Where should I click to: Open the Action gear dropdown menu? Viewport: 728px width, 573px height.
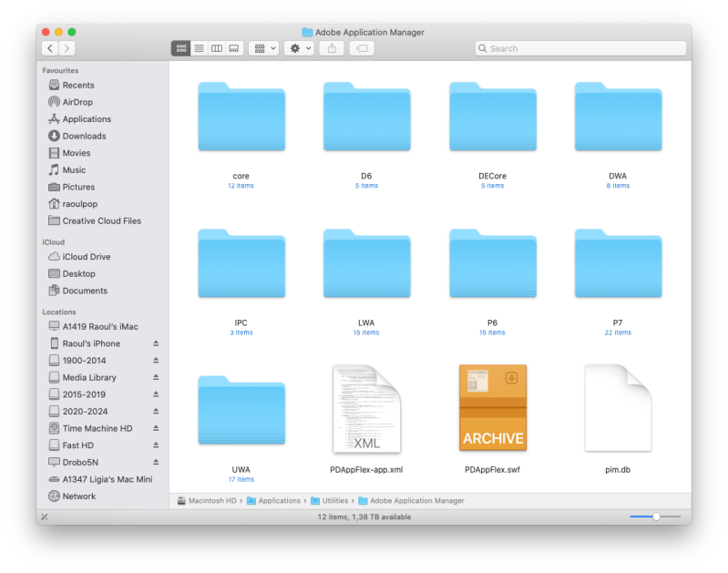[x=299, y=48]
